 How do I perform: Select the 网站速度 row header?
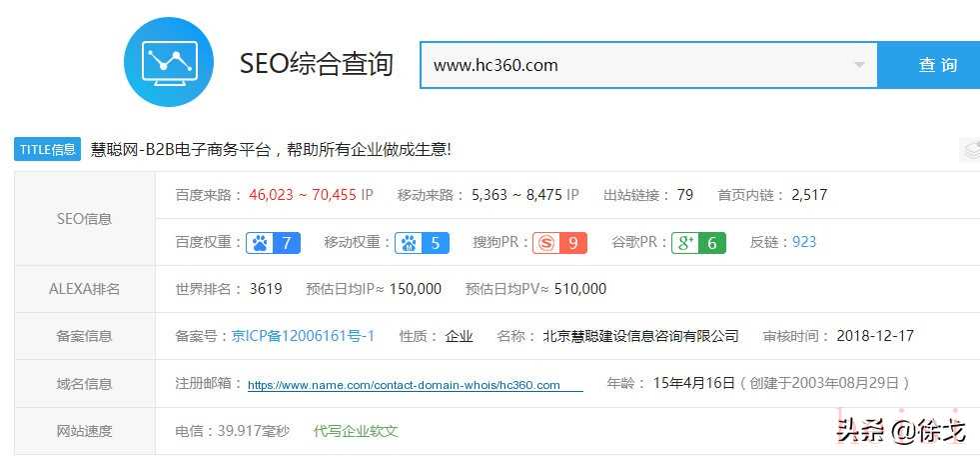click(x=84, y=431)
